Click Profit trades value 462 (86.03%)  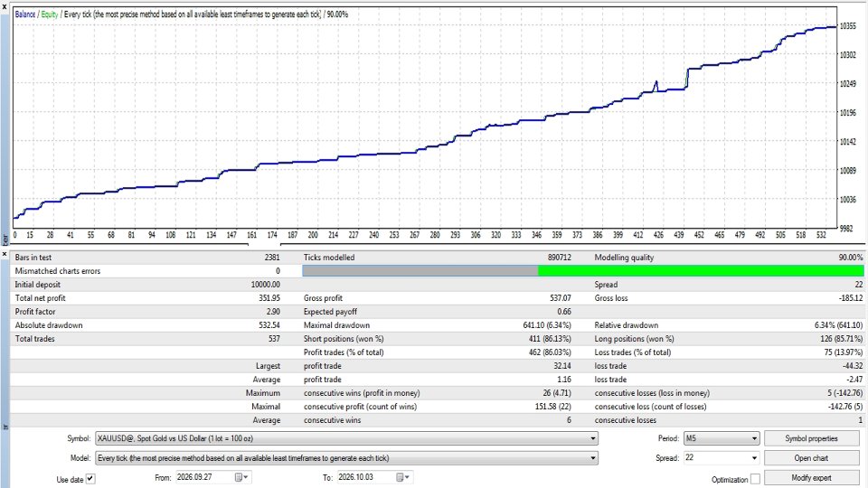550,352
